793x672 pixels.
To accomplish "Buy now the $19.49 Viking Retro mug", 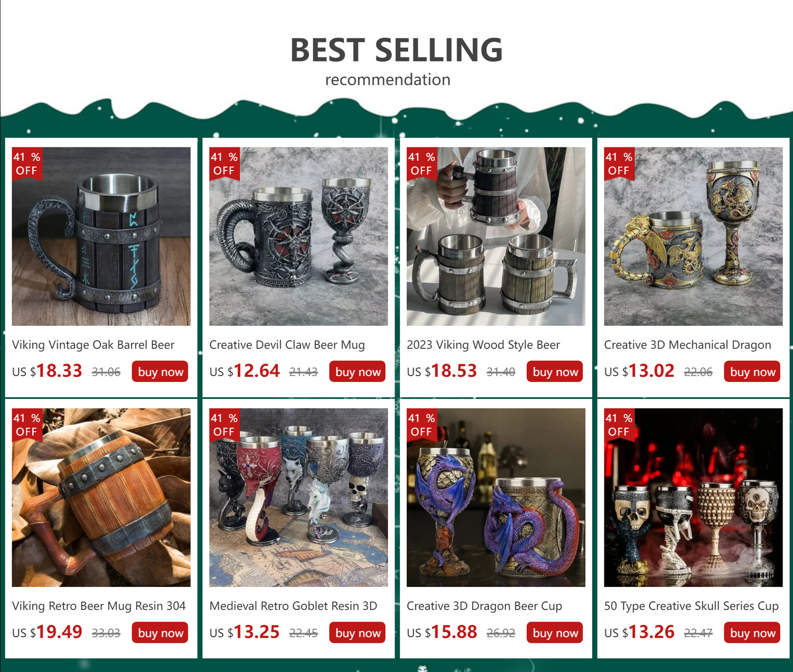I will (x=160, y=633).
